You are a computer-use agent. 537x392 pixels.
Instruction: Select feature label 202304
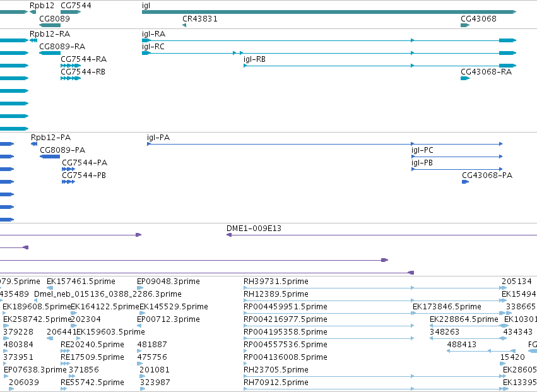pyautogui.click(x=86, y=319)
